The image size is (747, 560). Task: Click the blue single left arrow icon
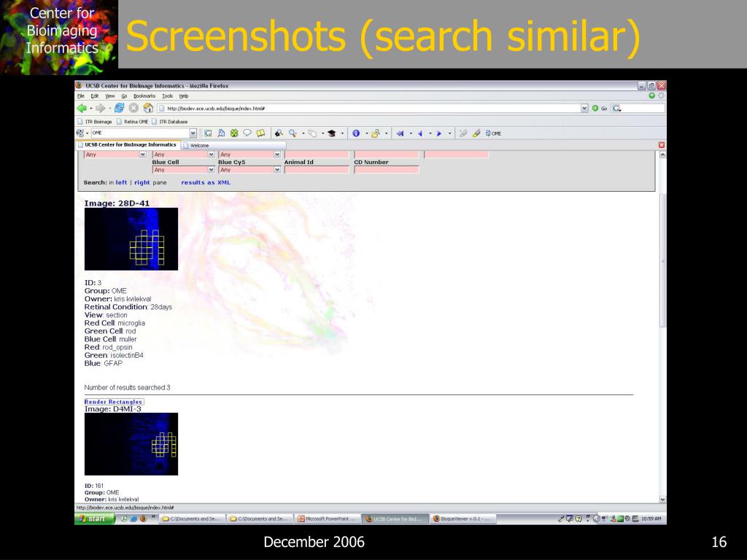(x=420, y=133)
